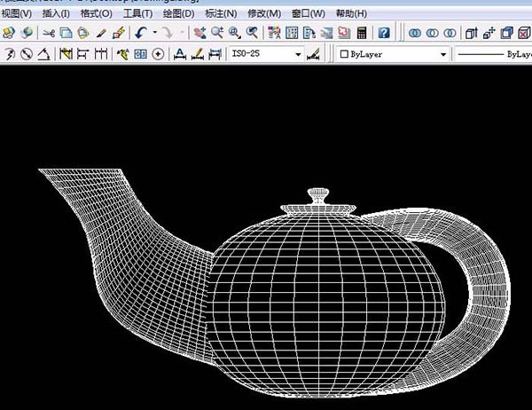Open the DesignCenter icon
532x410 pixels.
click(292, 33)
